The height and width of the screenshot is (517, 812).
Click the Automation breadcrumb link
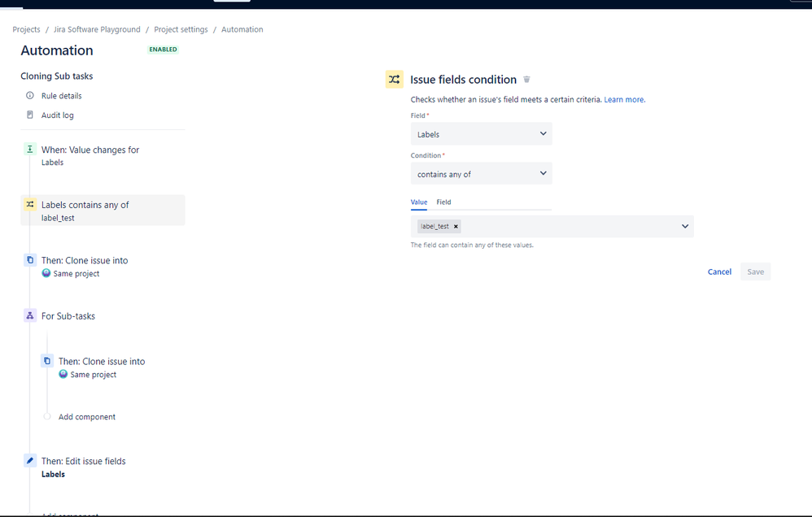242,29
